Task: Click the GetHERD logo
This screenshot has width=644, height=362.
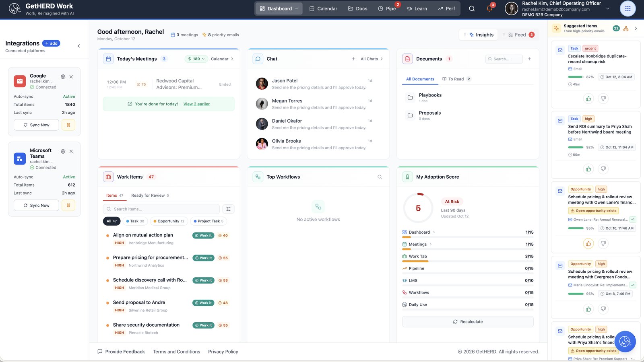Action: [14, 8]
